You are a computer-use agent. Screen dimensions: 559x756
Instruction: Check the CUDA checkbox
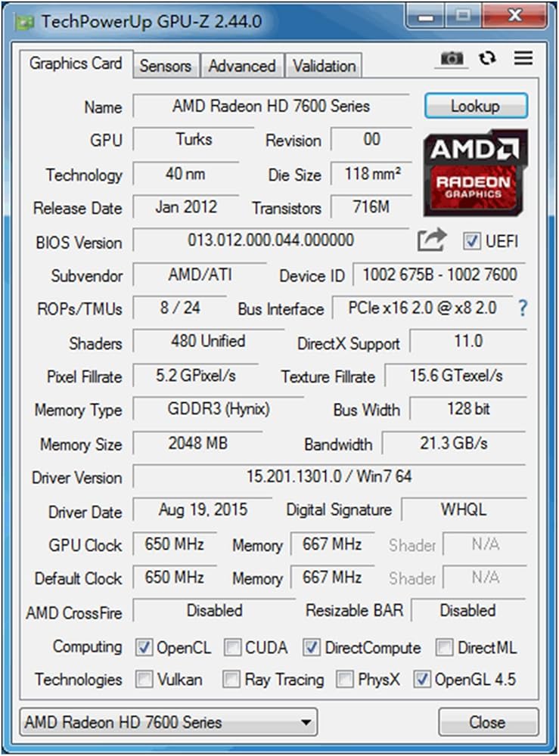233,648
